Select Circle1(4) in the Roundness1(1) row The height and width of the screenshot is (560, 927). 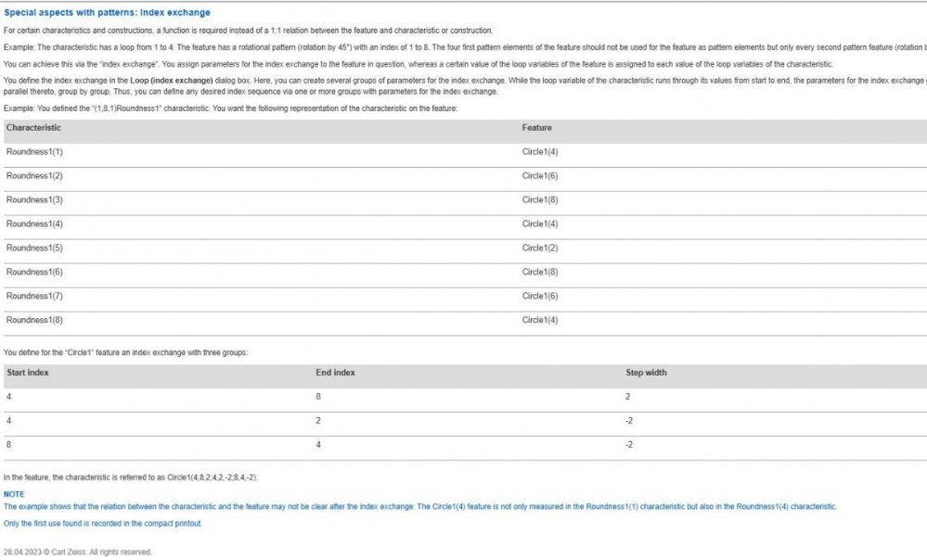click(x=540, y=151)
